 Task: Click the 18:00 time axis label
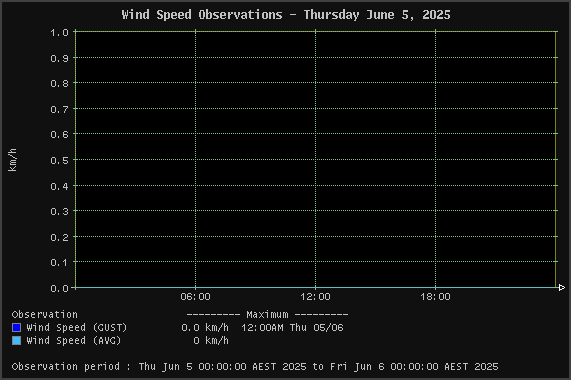[x=435, y=297]
